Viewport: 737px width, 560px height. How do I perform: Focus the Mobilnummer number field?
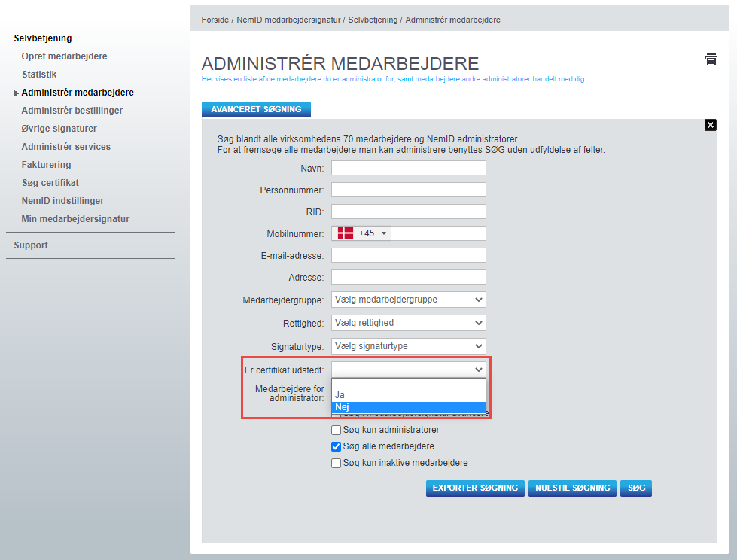pos(437,233)
